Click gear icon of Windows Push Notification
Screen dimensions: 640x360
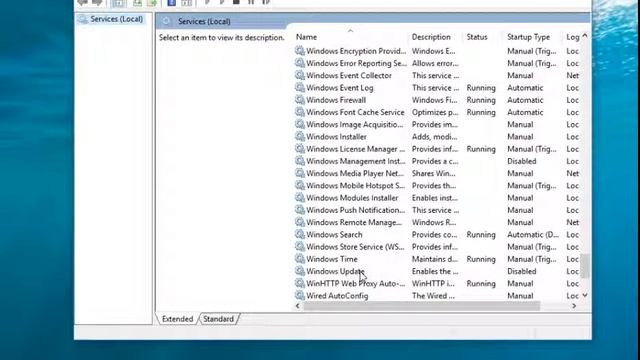pos(300,210)
